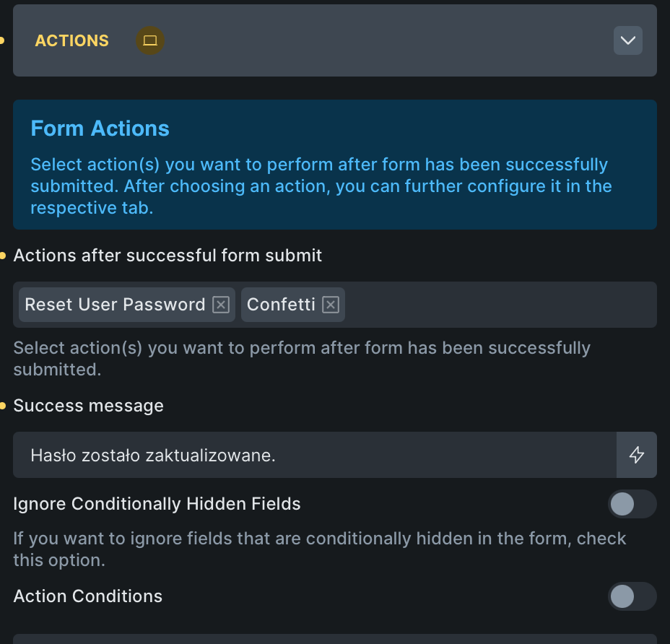Click yellow dot beside Success message label

tap(3, 406)
